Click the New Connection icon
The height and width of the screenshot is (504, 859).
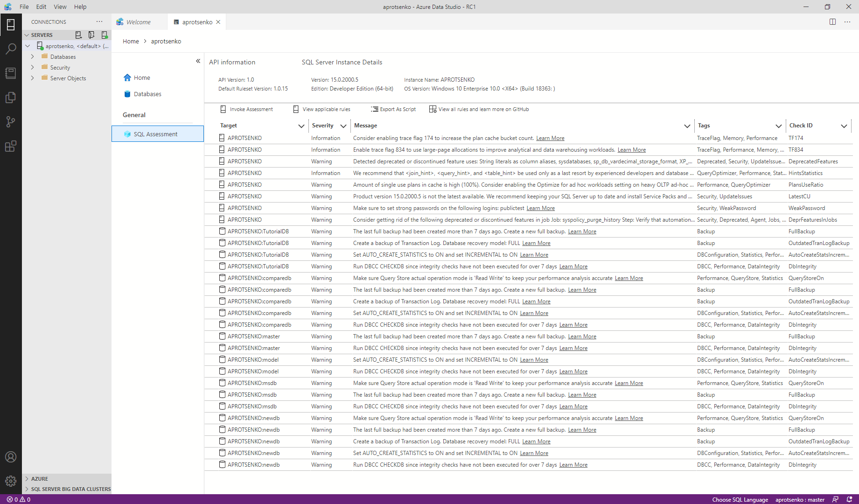[78, 35]
